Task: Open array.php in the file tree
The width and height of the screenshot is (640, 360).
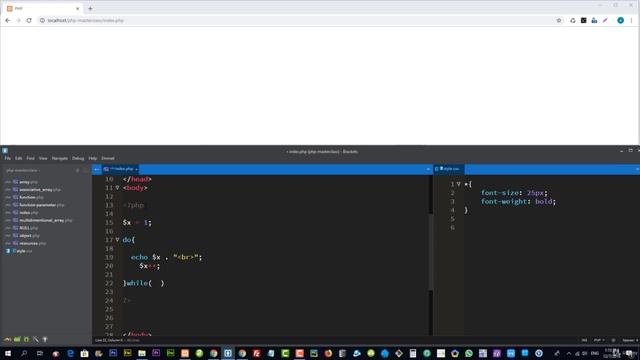Action: pos(28,182)
